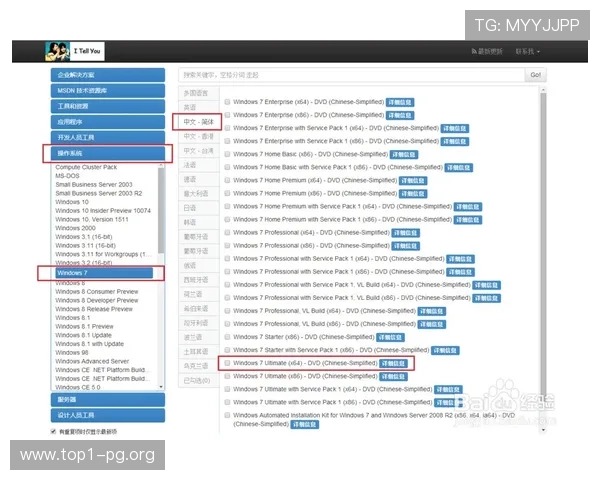Select Windows 7 in the OS list
600x480 pixels.
(x=104, y=273)
